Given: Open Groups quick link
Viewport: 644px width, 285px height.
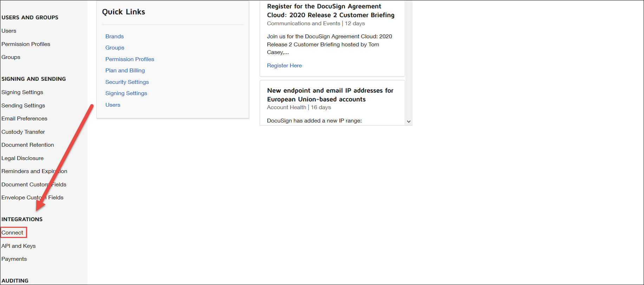Looking at the screenshot, I should (x=115, y=48).
